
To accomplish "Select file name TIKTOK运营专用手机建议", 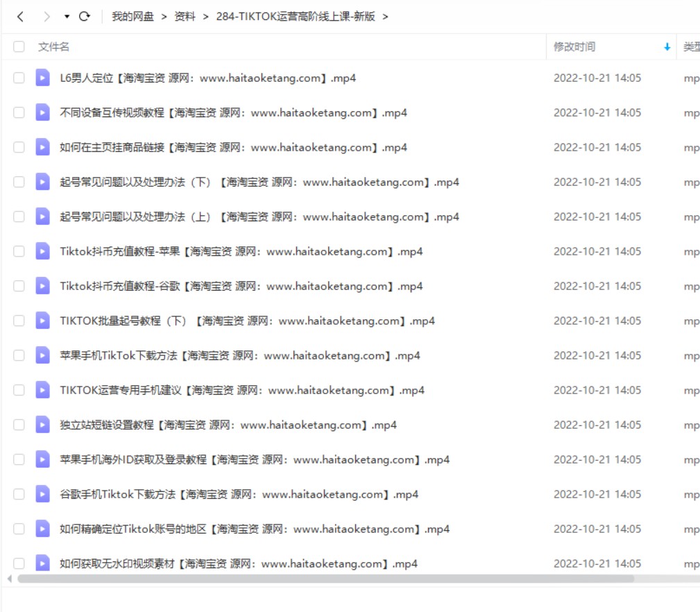I will (242, 391).
